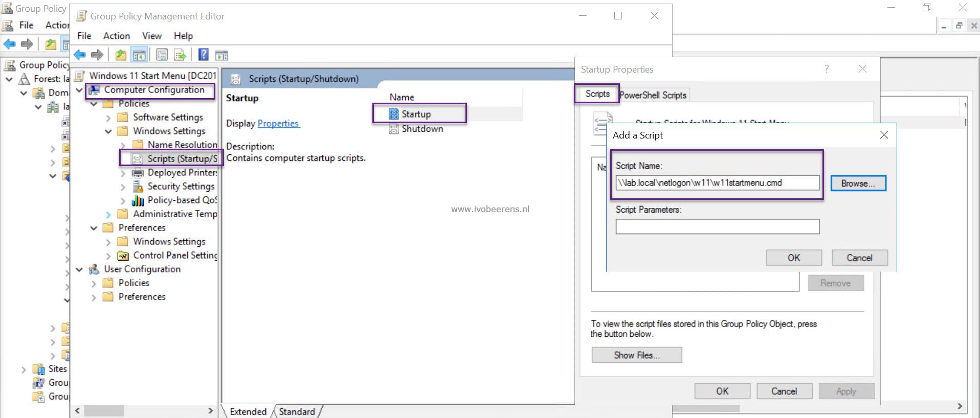
Task: Click the Script Name input field
Action: click(x=718, y=183)
